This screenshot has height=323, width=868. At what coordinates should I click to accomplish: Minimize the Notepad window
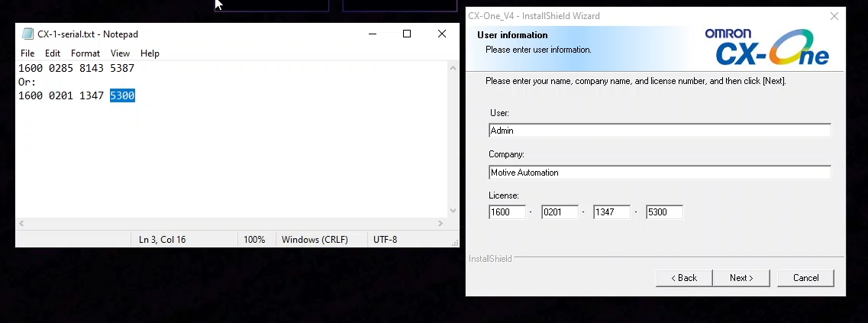(373, 34)
